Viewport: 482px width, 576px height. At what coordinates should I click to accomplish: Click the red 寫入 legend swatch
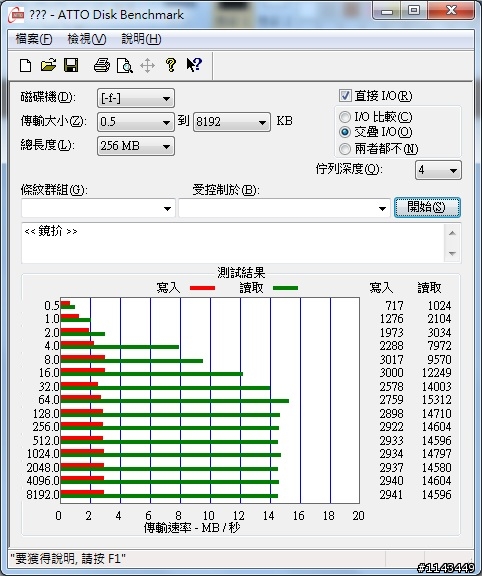pos(202,288)
